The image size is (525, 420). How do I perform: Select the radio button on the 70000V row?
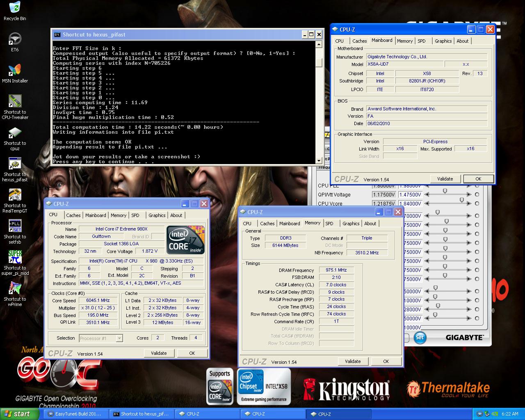pos(477,216)
